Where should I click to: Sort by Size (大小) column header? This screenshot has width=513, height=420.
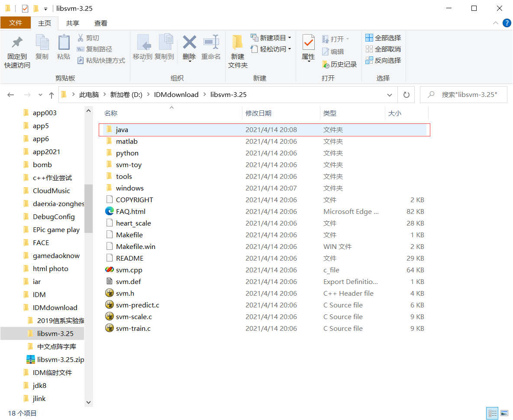pos(407,113)
